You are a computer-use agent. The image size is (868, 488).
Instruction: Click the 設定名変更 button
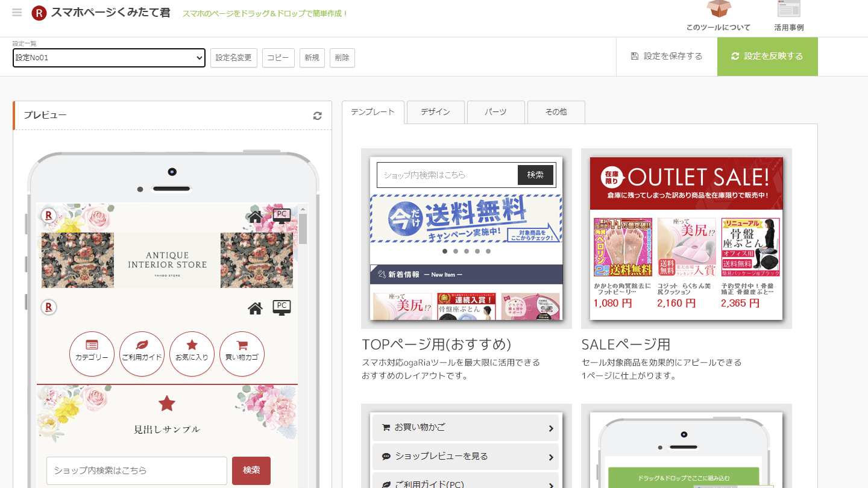click(x=234, y=58)
